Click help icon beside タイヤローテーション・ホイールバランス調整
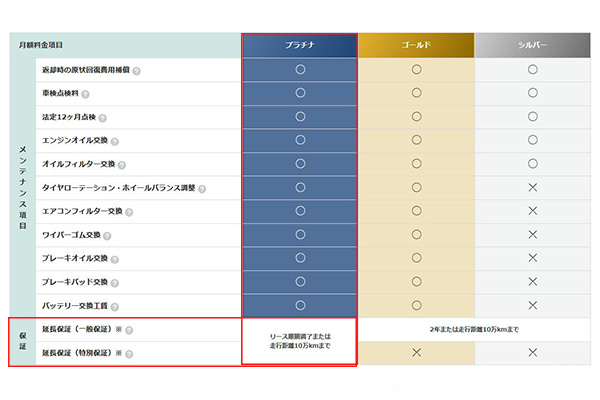This screenshot has width=600, height=400. click(202, 189)
